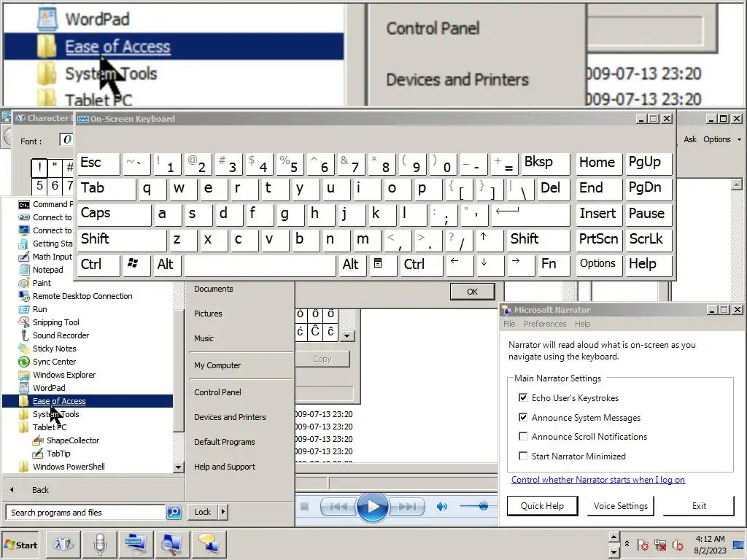Open the Options dropdown at top right
Image resolution: width=747 pixels, height=560 pixels.
point(722,139)
